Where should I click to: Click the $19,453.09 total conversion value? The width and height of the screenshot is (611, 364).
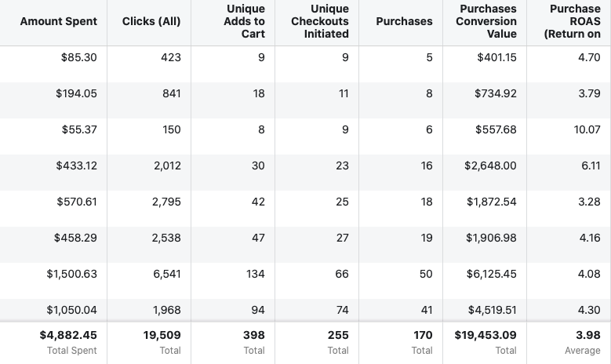coord(486,335)
